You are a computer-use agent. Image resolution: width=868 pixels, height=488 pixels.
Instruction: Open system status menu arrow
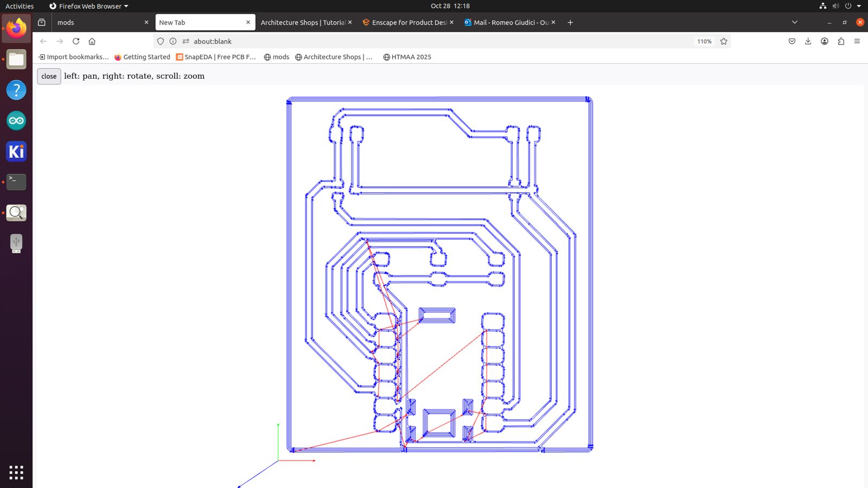point(859,6)
